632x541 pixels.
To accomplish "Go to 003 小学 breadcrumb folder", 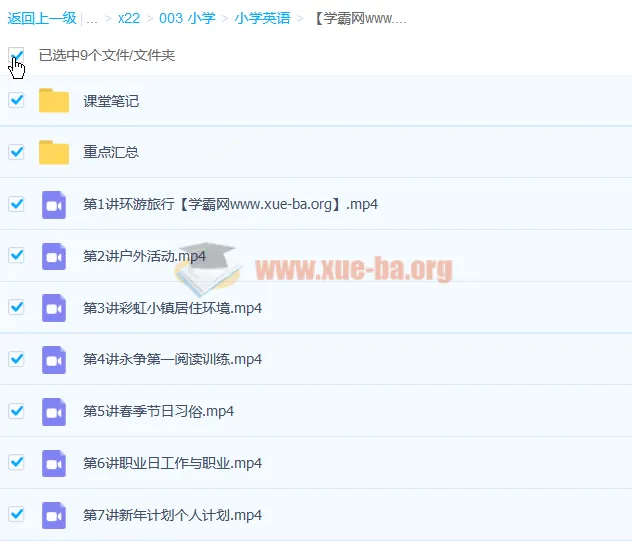I will click(x=187, y=18).
